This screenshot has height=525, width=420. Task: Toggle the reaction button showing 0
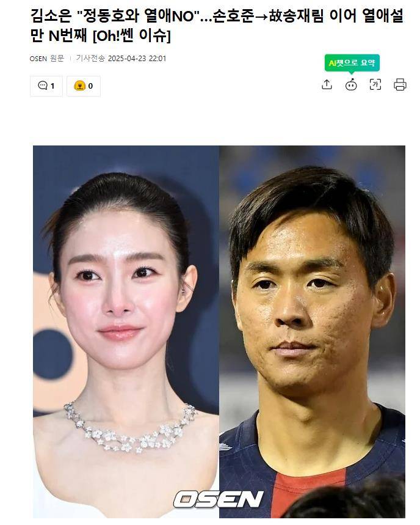click(84, 86)
